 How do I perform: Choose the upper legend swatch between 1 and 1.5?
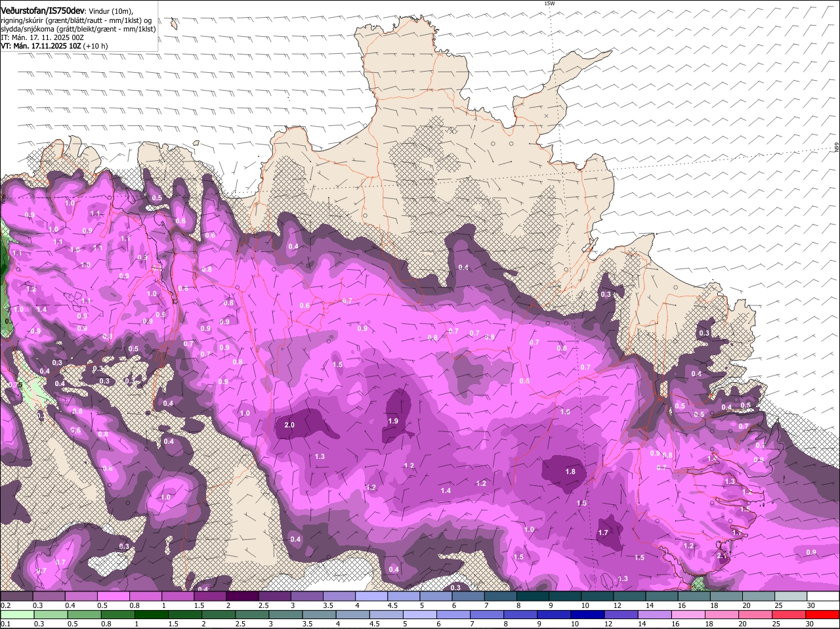click(x=178, y=596)
